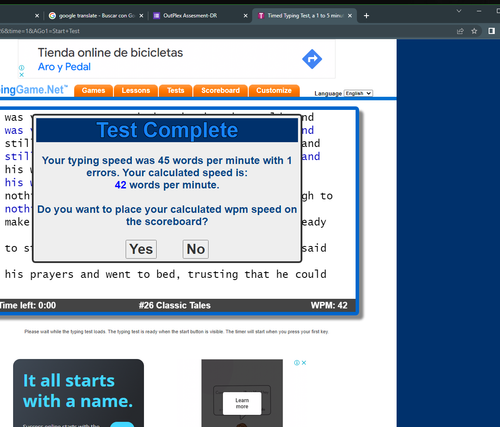The width and height of the screenshot is (500, 427).
Task: Click Yes to post score on scoreboard
Action: (x=141, y=249)
